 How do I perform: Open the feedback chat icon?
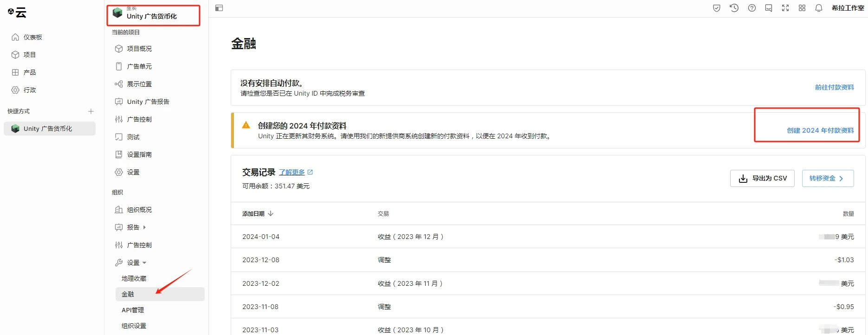pos(769,8)
